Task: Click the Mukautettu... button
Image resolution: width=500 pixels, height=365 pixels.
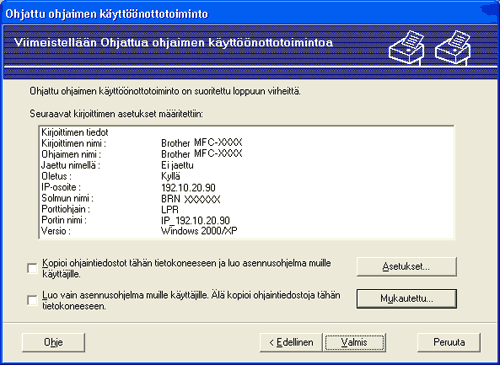Action: click(406, 298)
